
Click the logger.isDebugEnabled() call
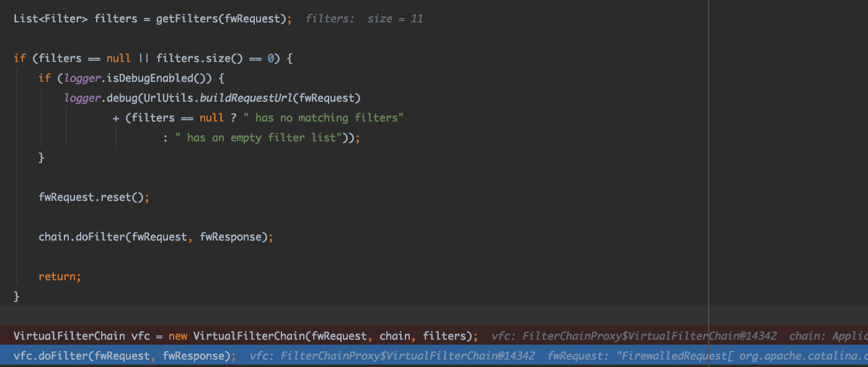coord(138,78)
